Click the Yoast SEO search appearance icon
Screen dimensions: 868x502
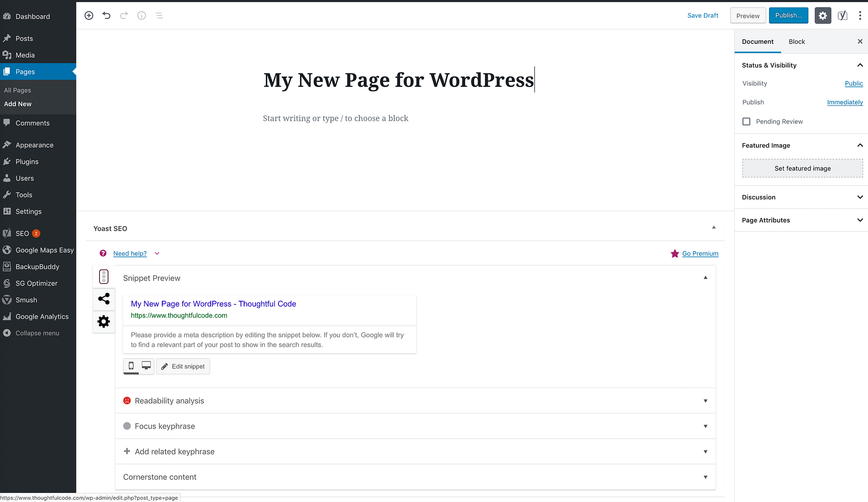[x=103, y=275]
